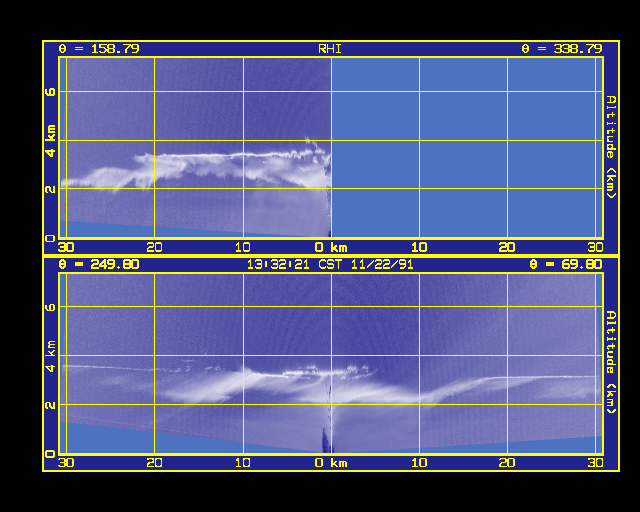640x512 pixels.
Task: Click the bottom panel's right-side '20' range label
Action: coord(507,463)
